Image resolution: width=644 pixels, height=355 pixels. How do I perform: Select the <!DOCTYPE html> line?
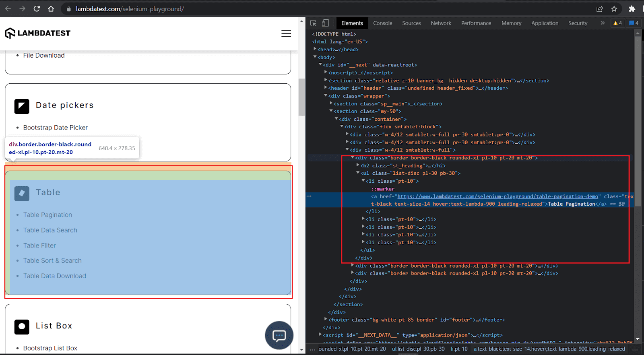(334, 34)
